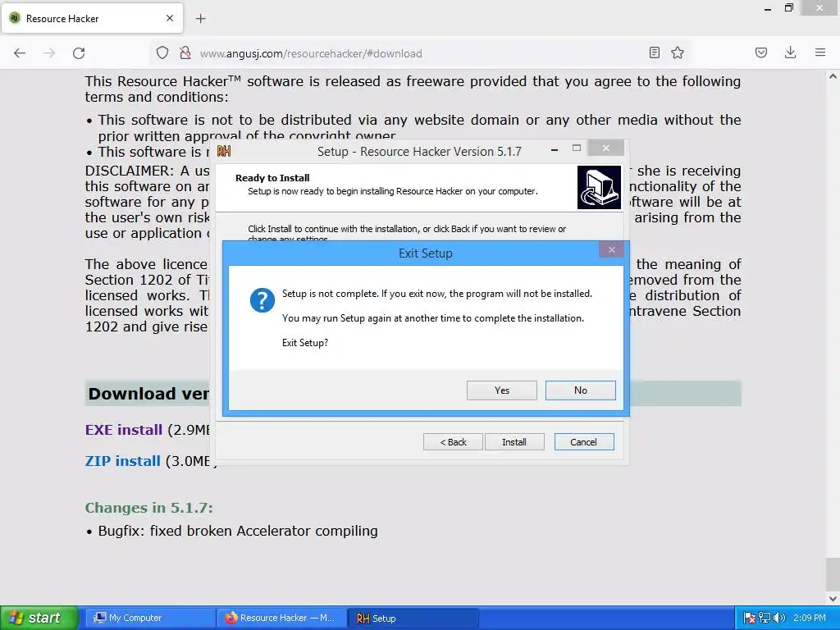Screen dimensions: 840x630
Task: Go back in the browser
Action: [20, 53]
